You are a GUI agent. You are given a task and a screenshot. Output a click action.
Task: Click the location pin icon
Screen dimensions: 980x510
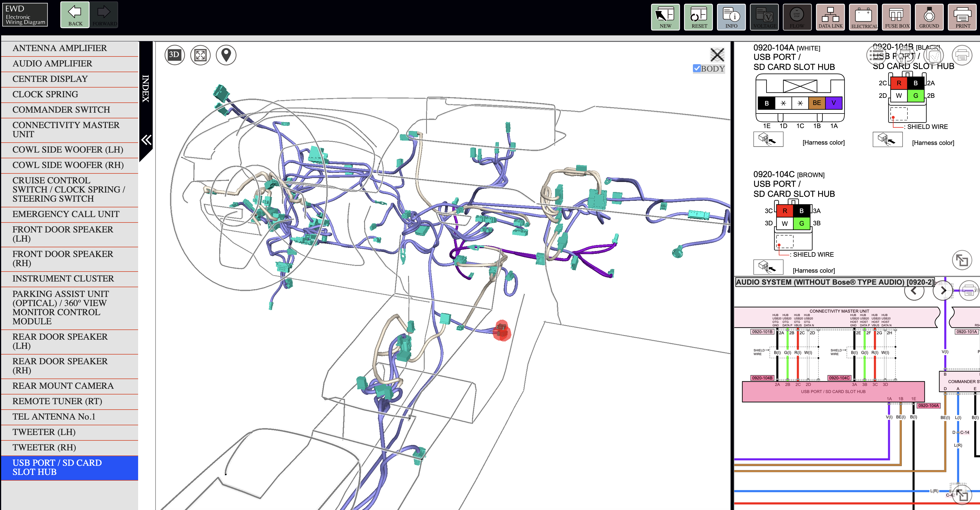coord(226,55)
